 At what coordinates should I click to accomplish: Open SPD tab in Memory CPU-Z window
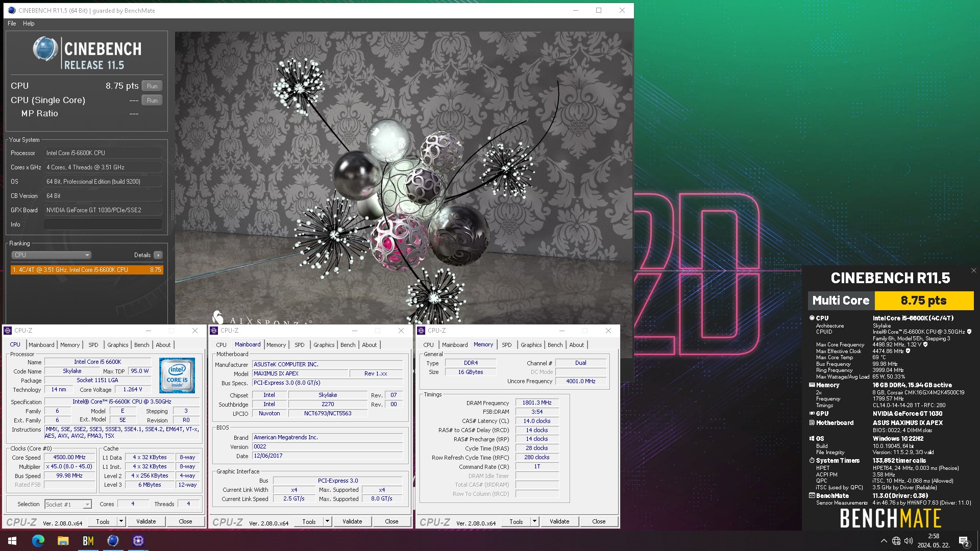[506, 345]
